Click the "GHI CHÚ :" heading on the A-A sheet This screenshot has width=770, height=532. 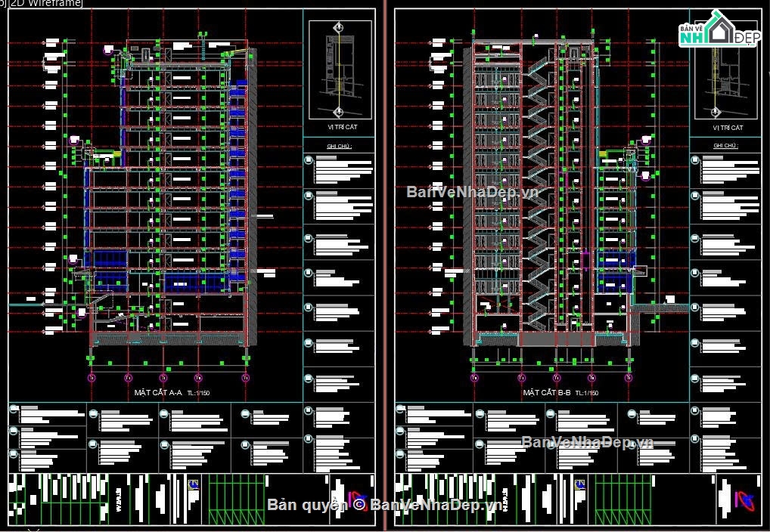point(340,147)
